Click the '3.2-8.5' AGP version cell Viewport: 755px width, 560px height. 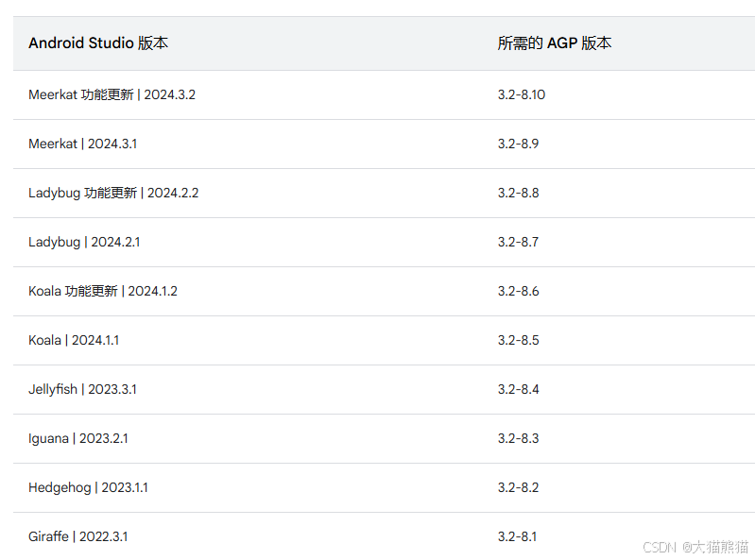pyautogui.click(x=518, y=340)
